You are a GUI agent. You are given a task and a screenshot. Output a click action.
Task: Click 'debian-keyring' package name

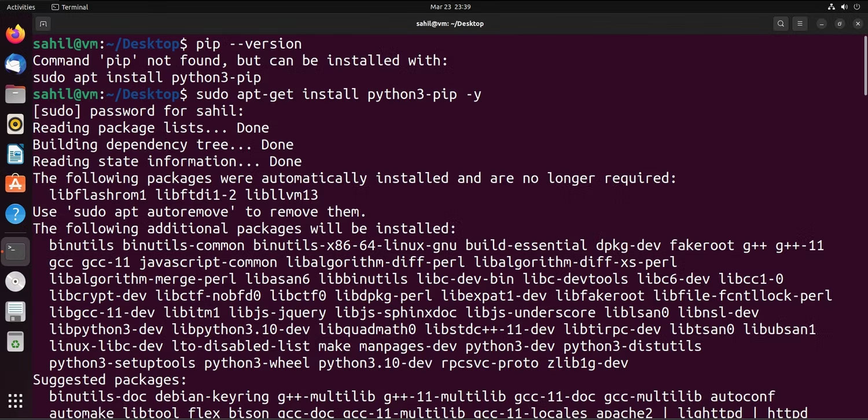tap(212, 397)
